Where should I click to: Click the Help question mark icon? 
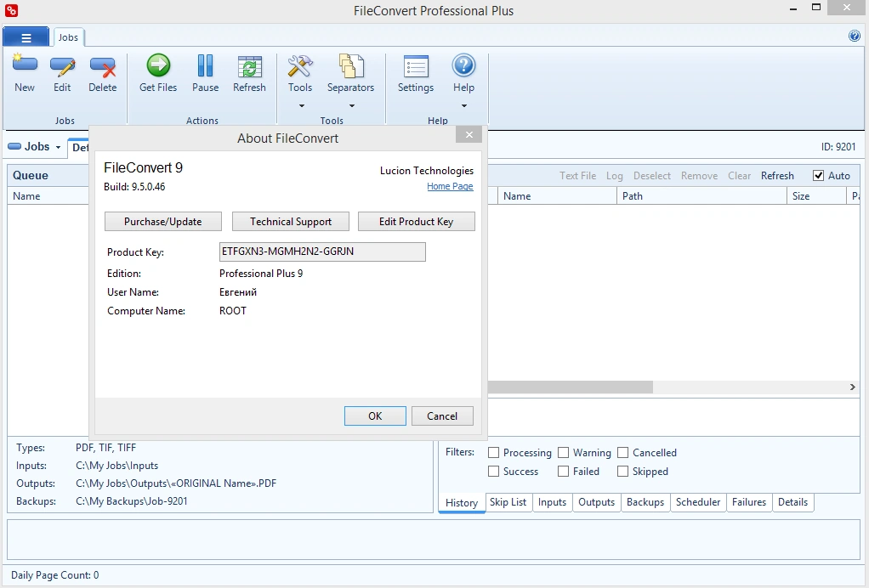tap(464, 65)
